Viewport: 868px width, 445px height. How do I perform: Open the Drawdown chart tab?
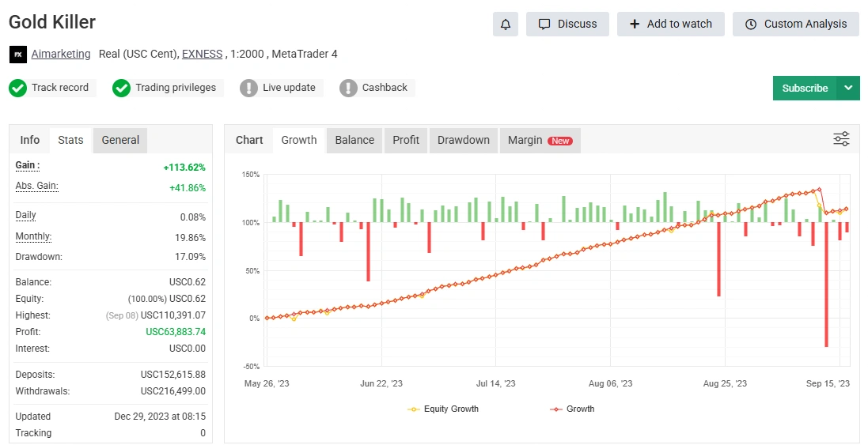[464, 140]
